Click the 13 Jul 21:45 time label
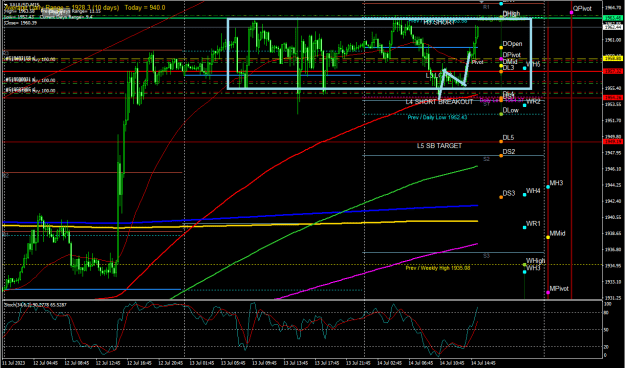Viewport: 625px width, 368px height. click(x=359, y=364)
